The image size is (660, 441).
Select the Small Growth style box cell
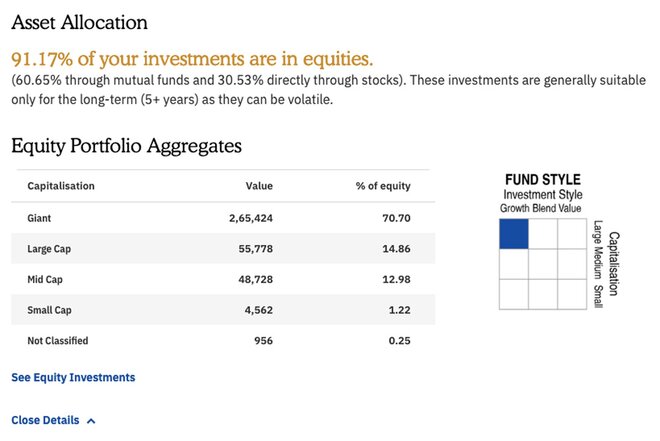(x=513, y=293)
